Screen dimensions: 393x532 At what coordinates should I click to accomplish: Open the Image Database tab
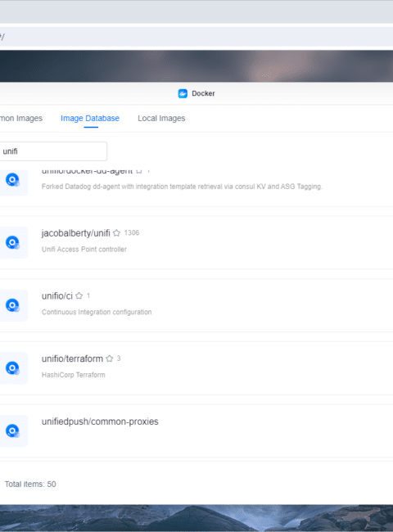(x=90, y=118)
